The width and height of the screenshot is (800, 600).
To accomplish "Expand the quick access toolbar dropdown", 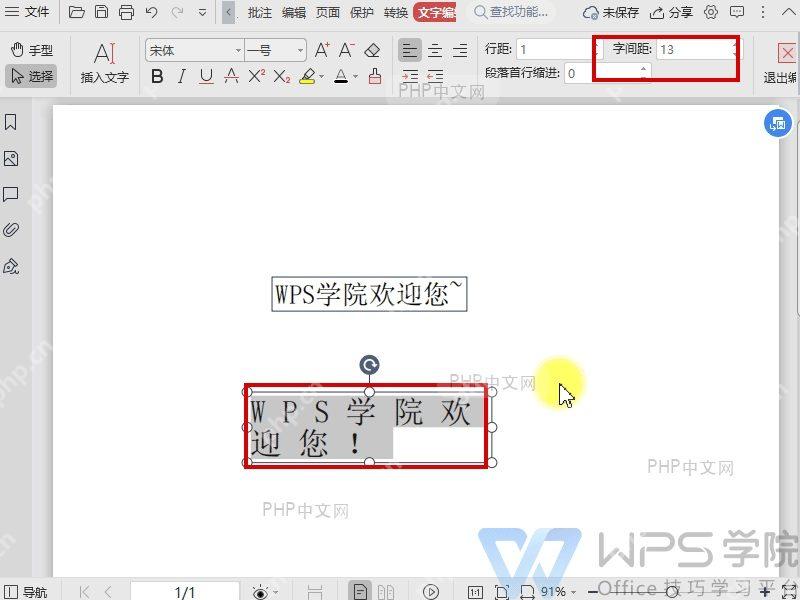I will 203,12.
